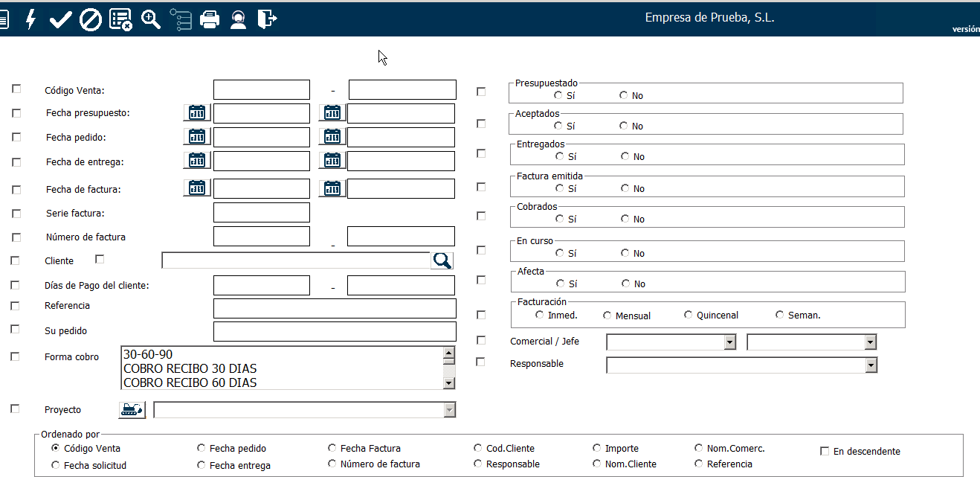This screenshot has height=477, width=980.
Task: Click the zoom magnifier toolbar icon
Action: [x=151, y=19]
